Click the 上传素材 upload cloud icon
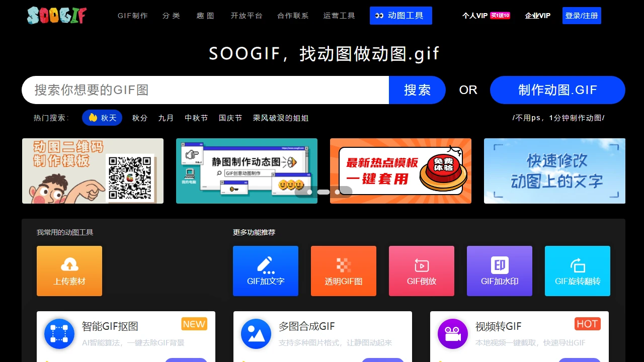 [69, 264]
